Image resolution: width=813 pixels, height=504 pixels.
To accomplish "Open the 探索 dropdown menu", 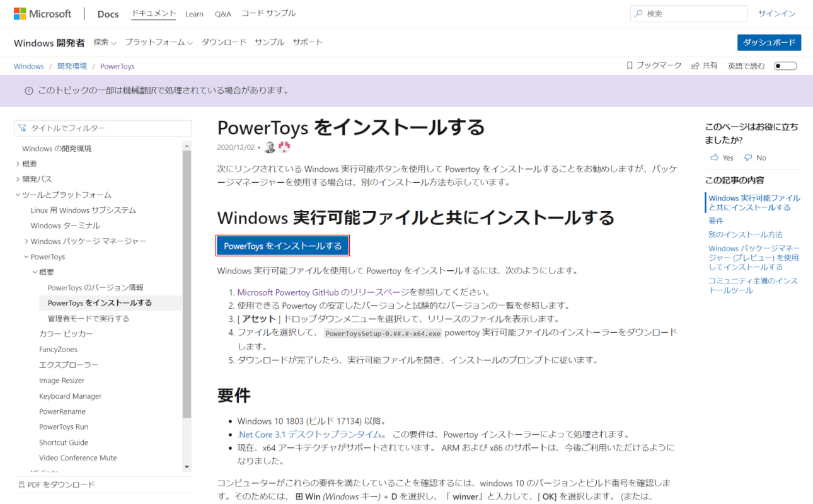I will click(105, 42).
